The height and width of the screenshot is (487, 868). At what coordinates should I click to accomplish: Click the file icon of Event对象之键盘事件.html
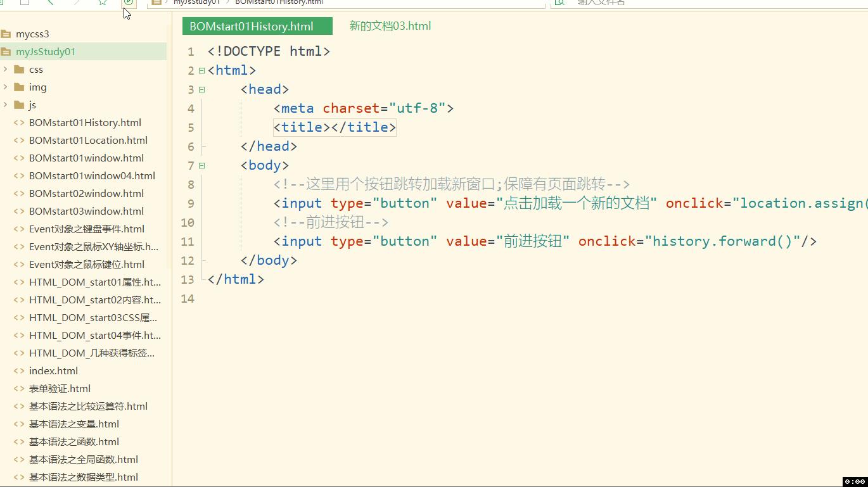[x=19, y=229]
